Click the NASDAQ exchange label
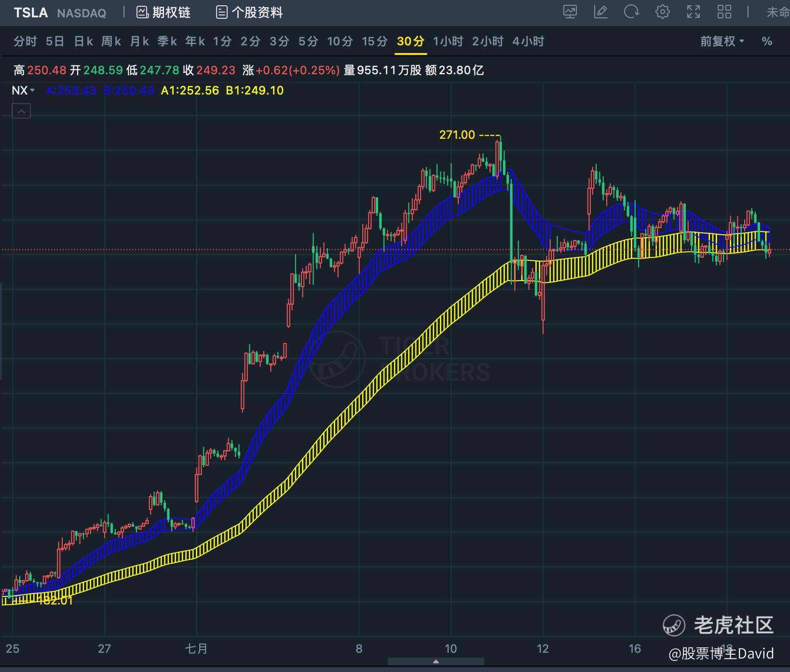Image resolution: width=790 pixels, height=672 pixels. point(82,13)
